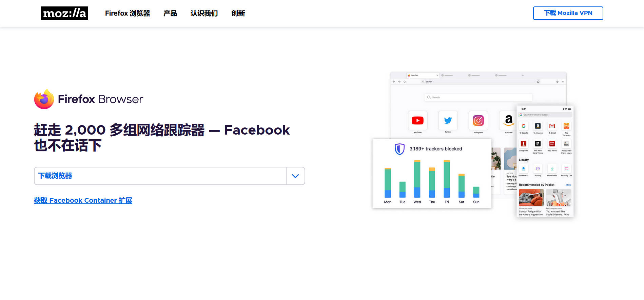Open the "Combat Fatigue" Pocket story thumbnail
Screen dimensions: 644x300
[531, 198]
